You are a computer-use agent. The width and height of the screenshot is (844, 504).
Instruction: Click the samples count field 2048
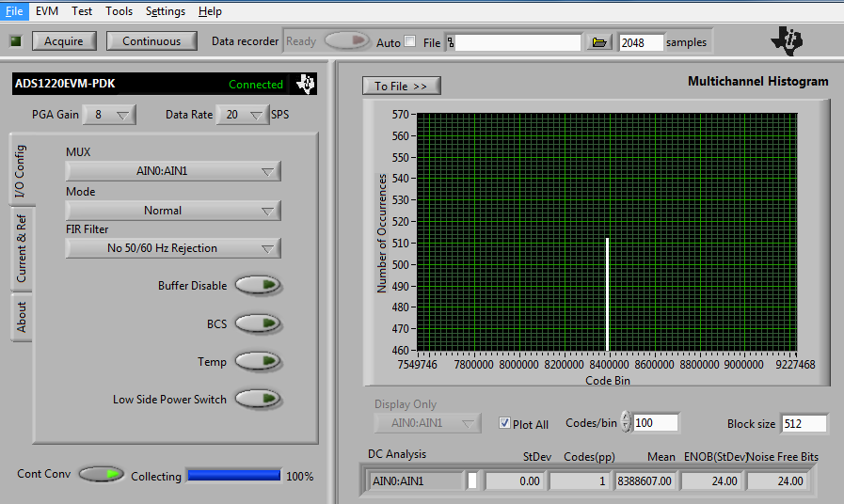(x=641, y=42)
